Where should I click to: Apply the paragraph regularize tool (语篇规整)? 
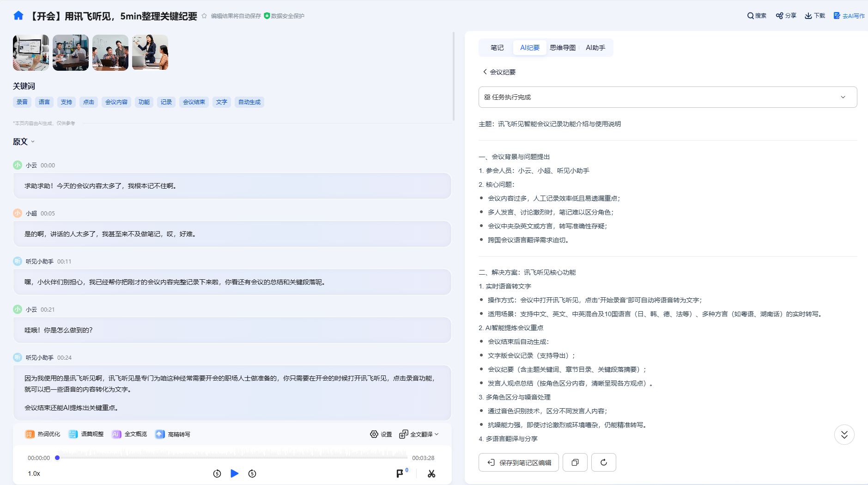[x=86, y=434]
